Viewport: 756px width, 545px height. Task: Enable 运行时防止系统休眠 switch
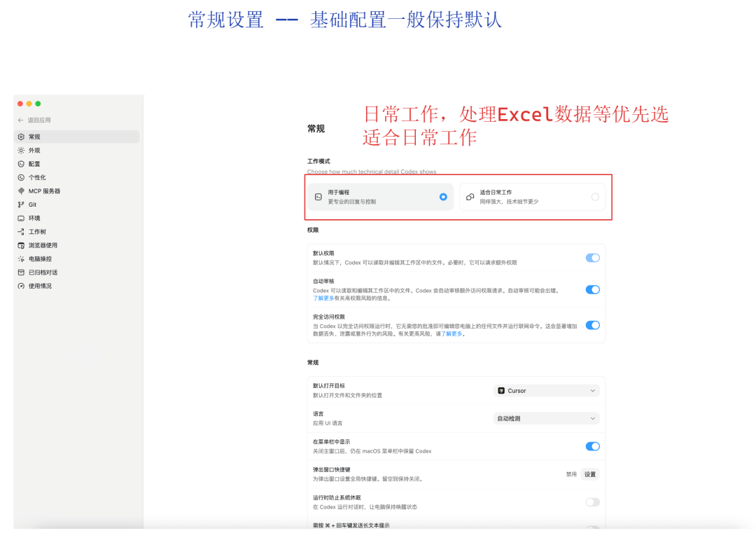tap(593, 502)
